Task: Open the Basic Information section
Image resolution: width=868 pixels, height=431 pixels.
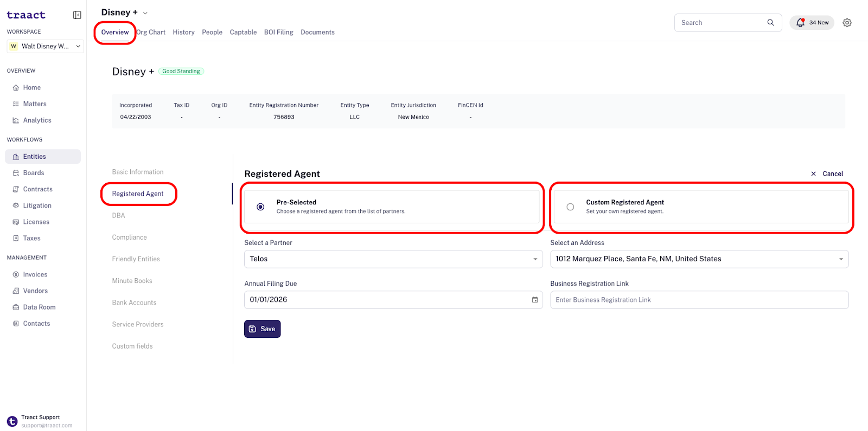Action: pos(138,172)
